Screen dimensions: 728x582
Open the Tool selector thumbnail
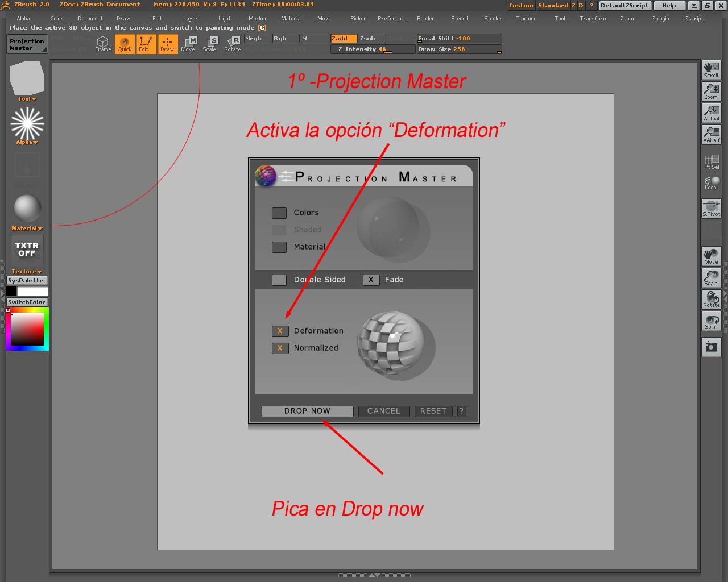tap(27, 78)
